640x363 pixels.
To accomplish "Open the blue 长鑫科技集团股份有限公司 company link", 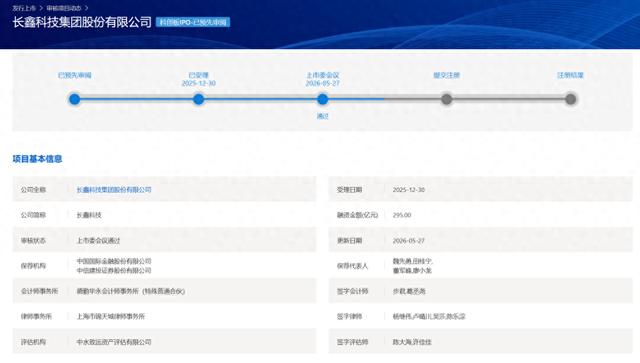I will [x=114, y=190].
